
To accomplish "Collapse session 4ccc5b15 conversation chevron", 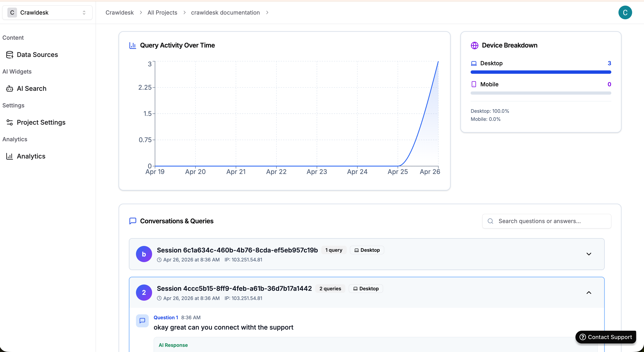I will click(589, 292).
